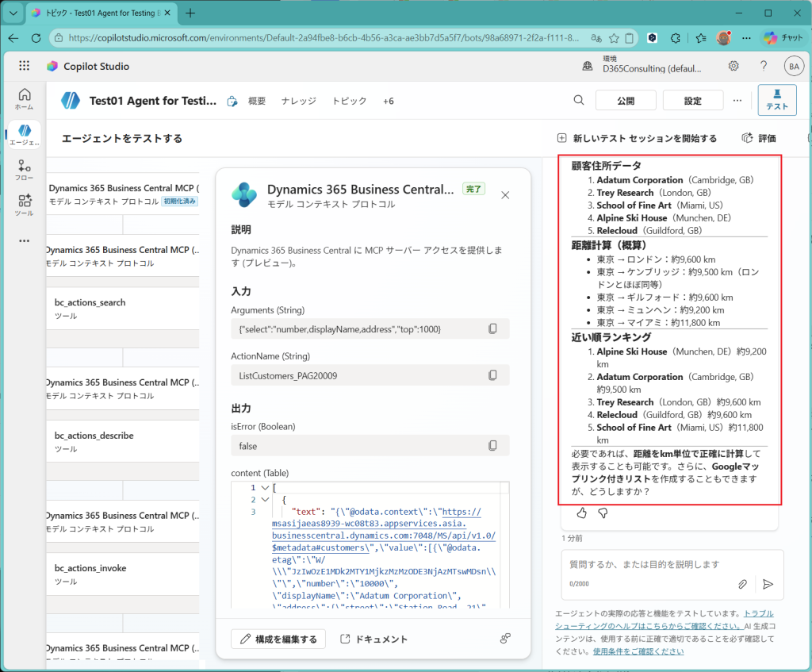Send the chat message
The width and height of the screenshot is (812, 672).
pos(768,584)
